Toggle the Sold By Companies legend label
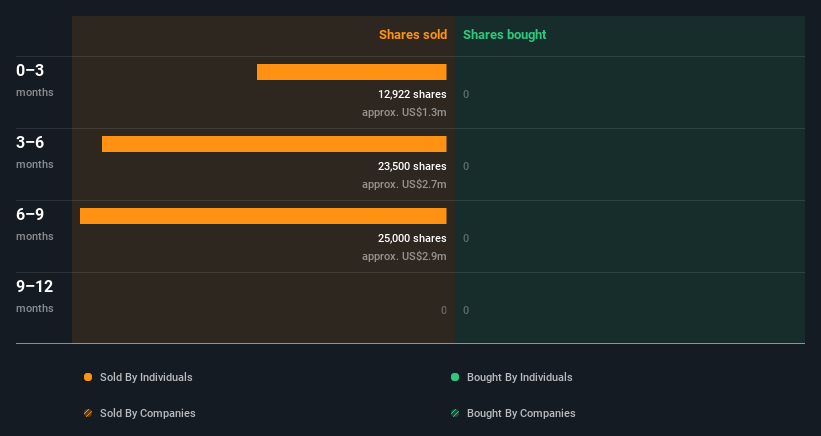Viewport: 821px width, 436px height. coord(148,413)
